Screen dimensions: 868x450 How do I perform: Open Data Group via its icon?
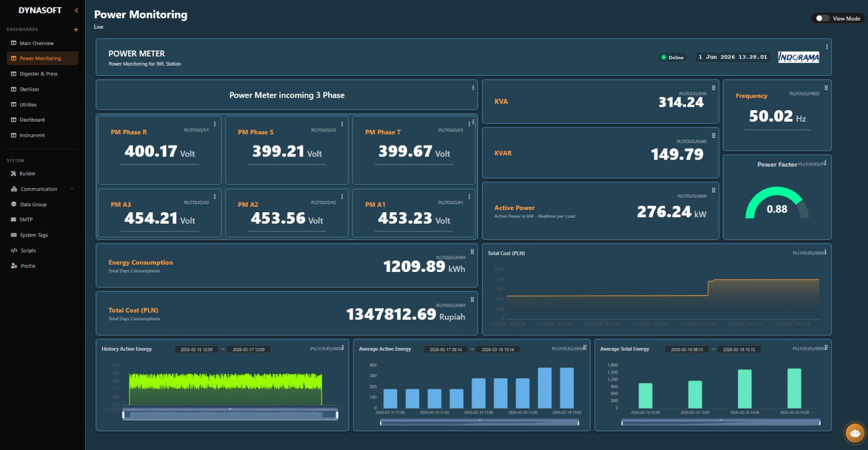point(14,205)
